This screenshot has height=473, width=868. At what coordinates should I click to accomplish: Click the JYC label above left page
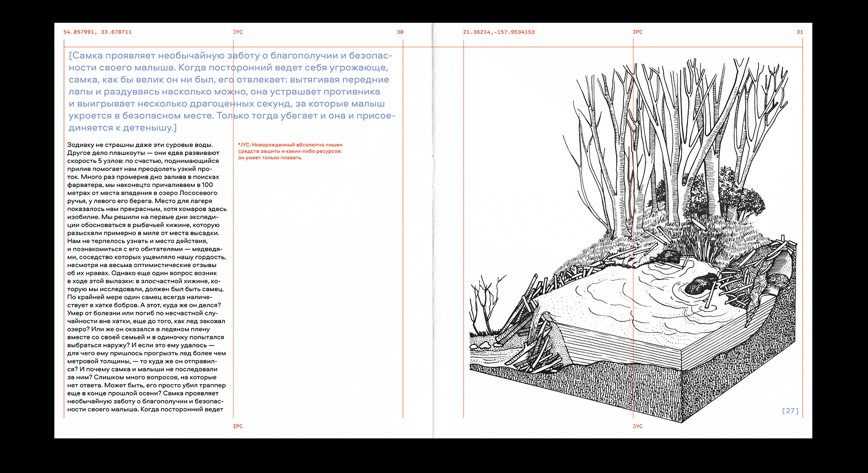tap(238, 32)
